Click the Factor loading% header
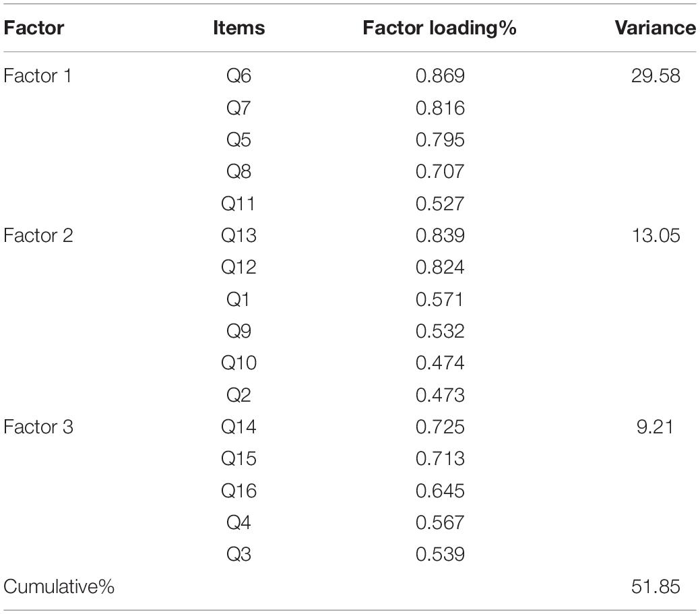This screenshot has height=614, width=700. 440,28
